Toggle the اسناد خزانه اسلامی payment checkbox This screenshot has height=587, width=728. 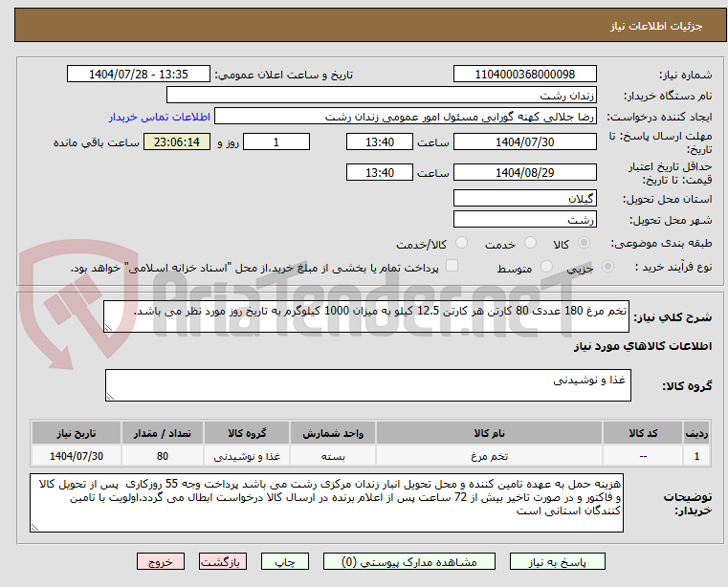pyautogui.click(x=452, y=266)
